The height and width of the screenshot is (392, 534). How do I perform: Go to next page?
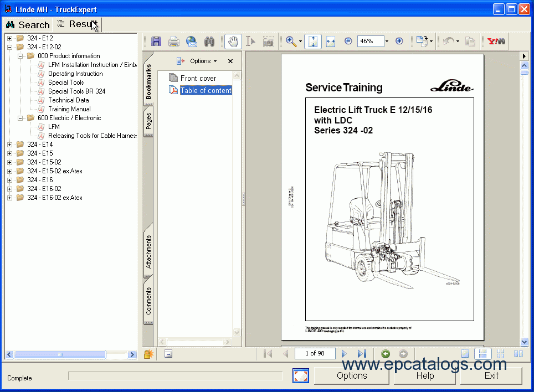pyautogui.click(x=344, y=354)
